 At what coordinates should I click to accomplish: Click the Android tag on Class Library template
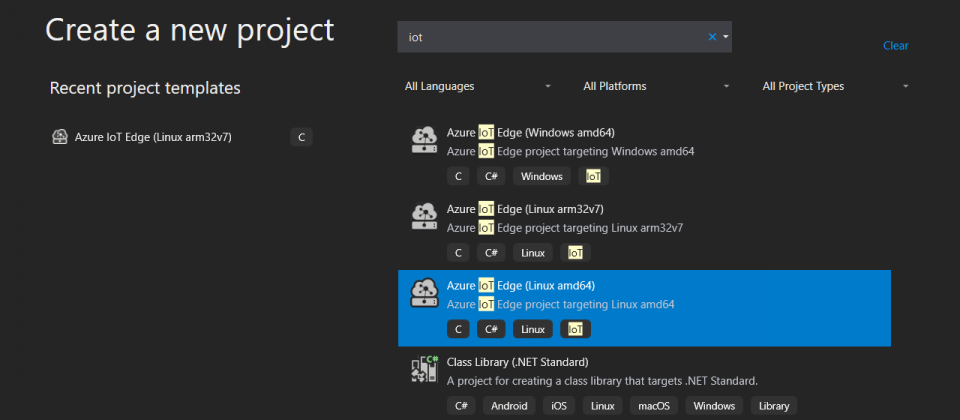pyautogui.click(x=509, y=405)
